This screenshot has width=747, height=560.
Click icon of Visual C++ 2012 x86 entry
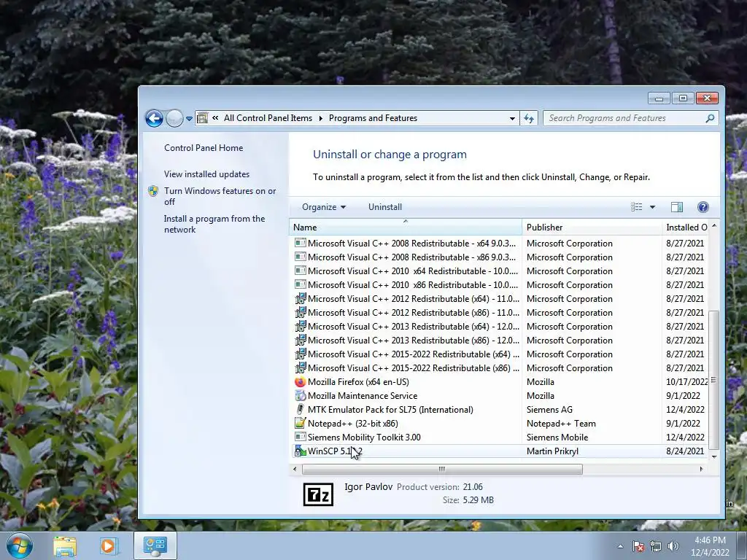tap(300, 312)
